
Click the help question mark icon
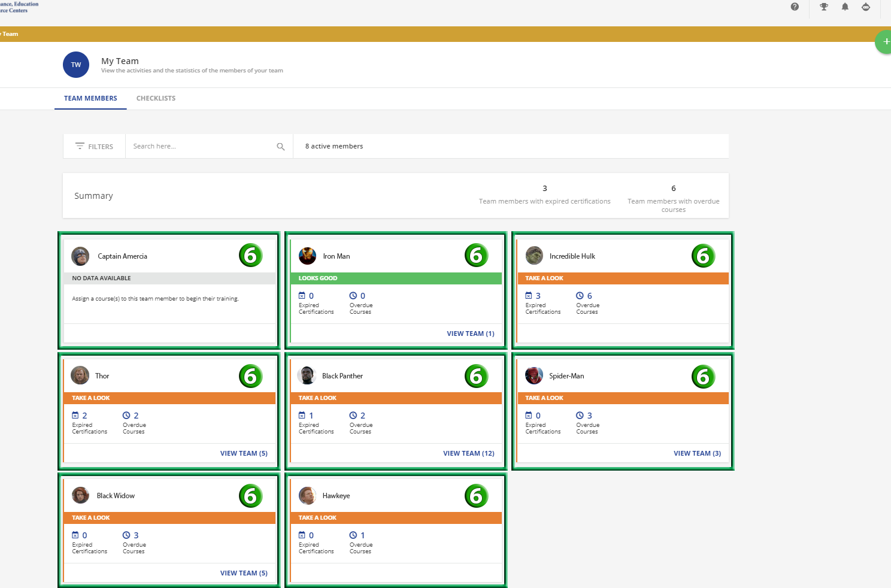(795, 7)
